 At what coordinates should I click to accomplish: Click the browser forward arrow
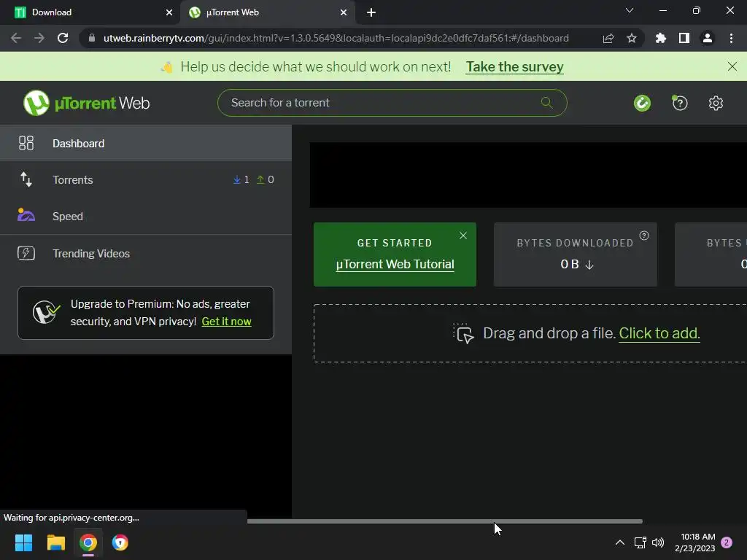pos(39,38)
